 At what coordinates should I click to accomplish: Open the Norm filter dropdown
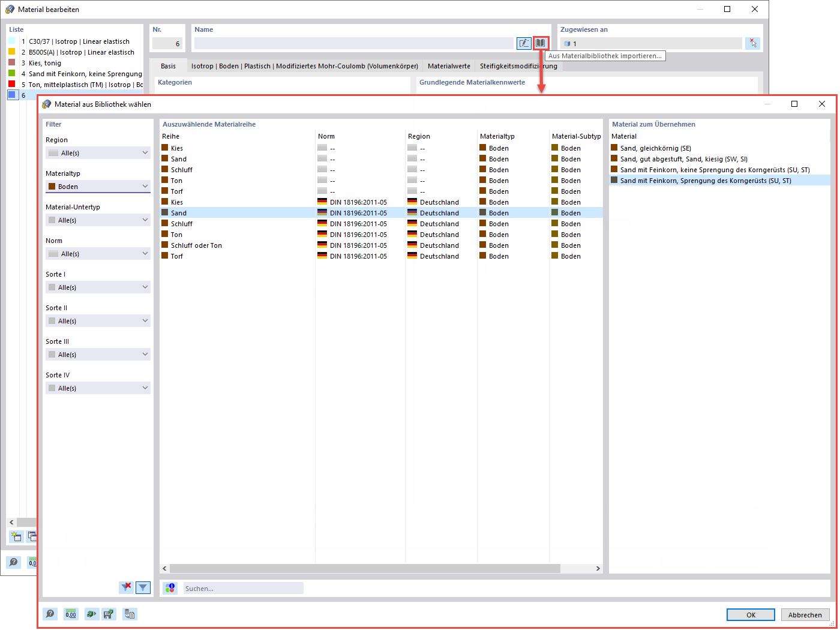pyautogui.click(x=98, y=254)
